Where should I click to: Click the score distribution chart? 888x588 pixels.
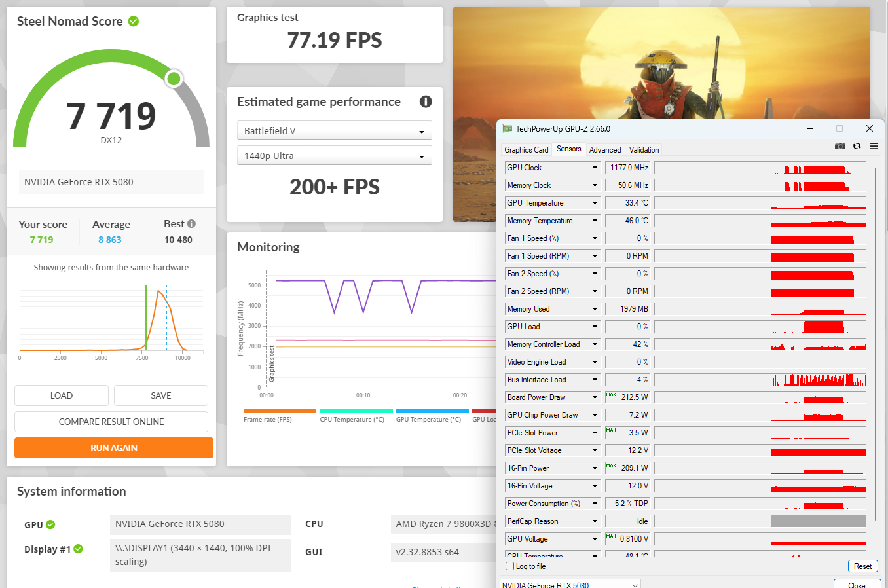[111, 318]
